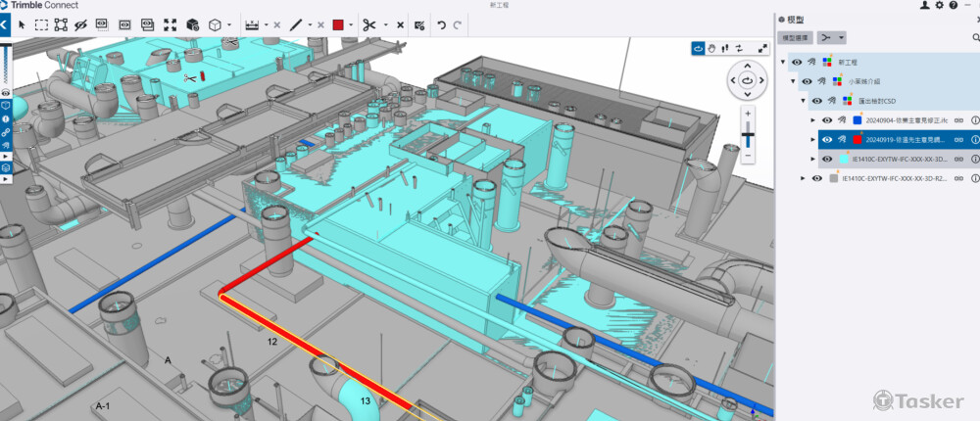Click the zoom in plus button
Image resolution: width=980 pixels, height=421 pixels.
748,114
